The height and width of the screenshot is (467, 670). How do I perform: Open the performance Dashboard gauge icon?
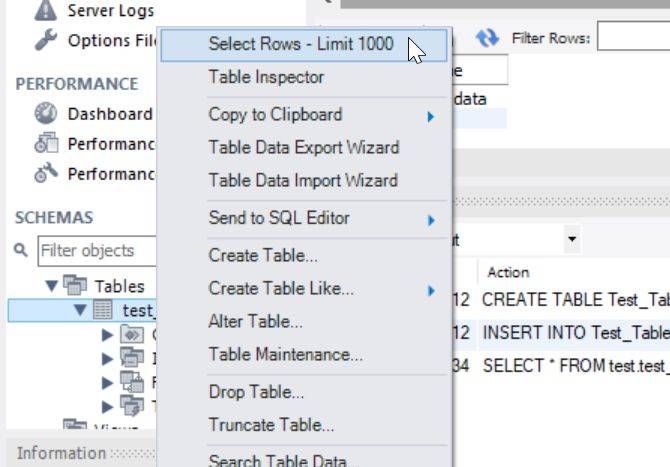point(46,114)
